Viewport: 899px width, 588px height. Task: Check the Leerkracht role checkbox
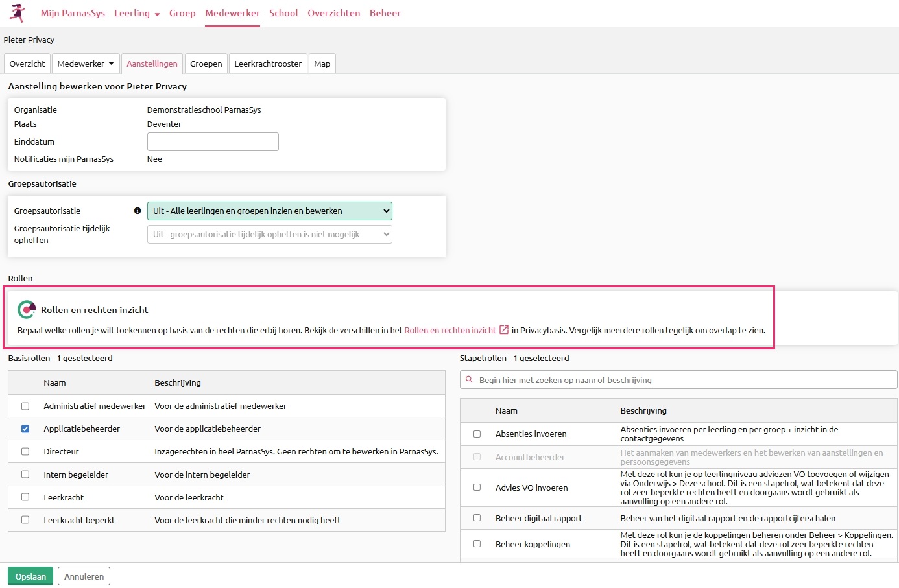[x=25, y=497]
